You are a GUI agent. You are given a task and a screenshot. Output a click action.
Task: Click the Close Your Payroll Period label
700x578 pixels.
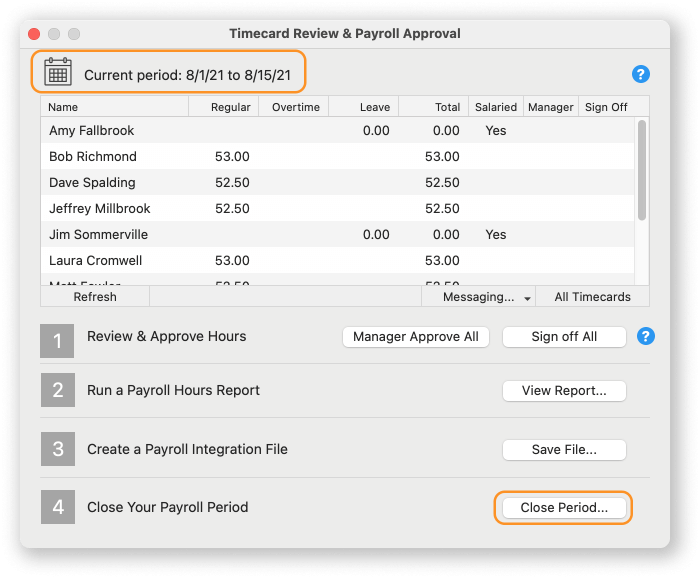point(167,507)
